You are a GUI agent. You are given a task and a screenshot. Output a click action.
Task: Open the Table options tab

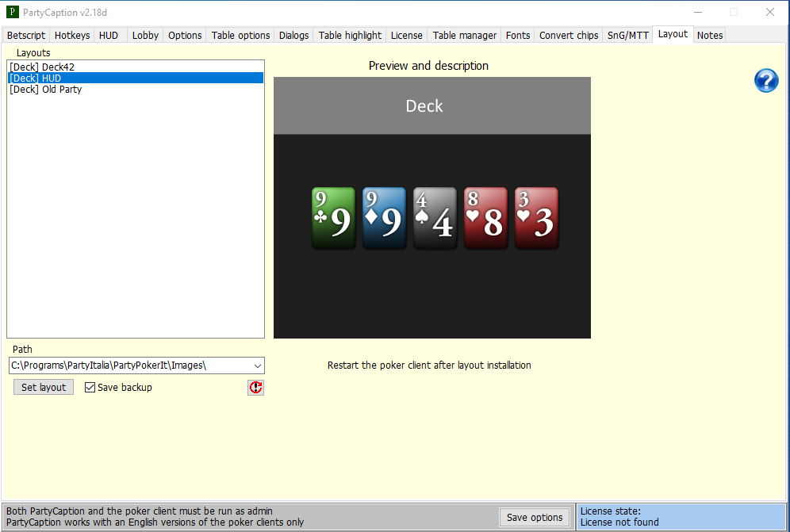tap(240, 35)
